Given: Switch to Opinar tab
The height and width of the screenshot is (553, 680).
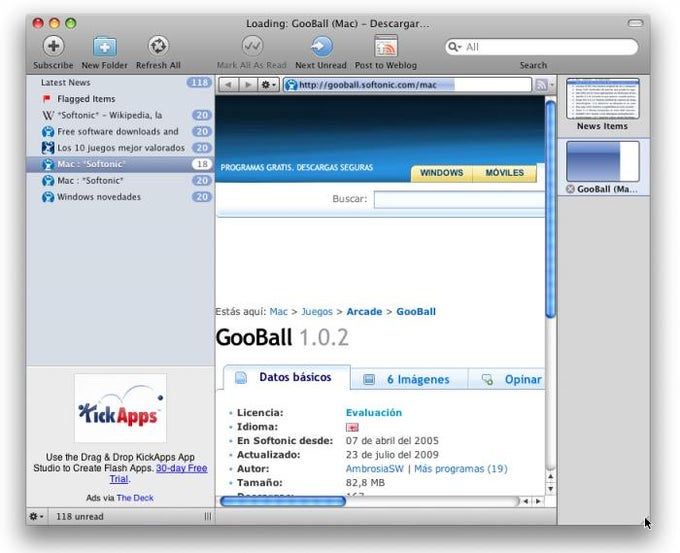Looking at the screenshot, I should pos(507,380).
